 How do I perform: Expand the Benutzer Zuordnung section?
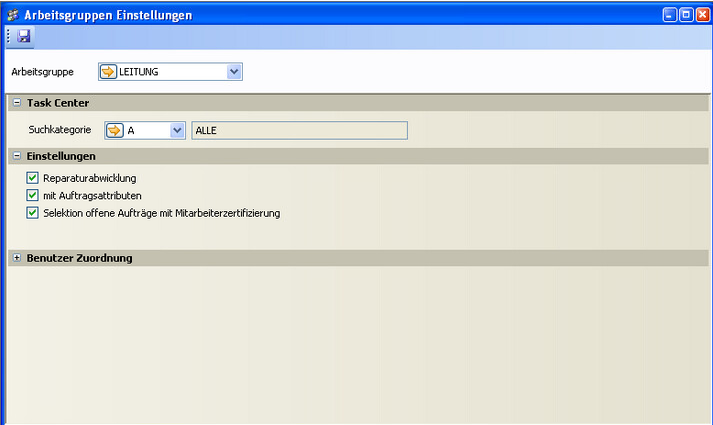(x=17, y=258)
